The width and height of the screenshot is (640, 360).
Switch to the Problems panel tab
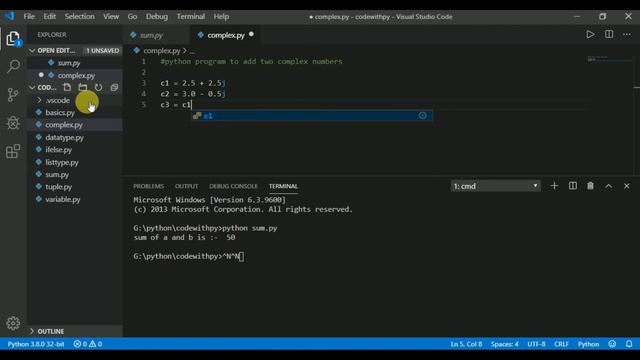[149, 186]
